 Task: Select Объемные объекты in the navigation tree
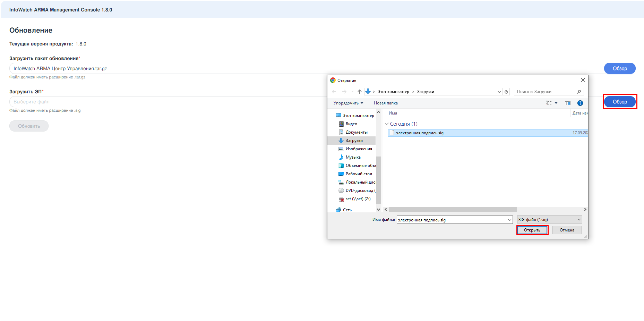tap(357, 166)
